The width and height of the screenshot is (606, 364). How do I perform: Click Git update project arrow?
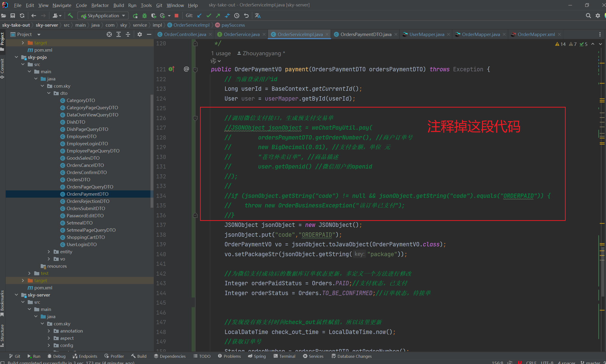tap(199, 16)
